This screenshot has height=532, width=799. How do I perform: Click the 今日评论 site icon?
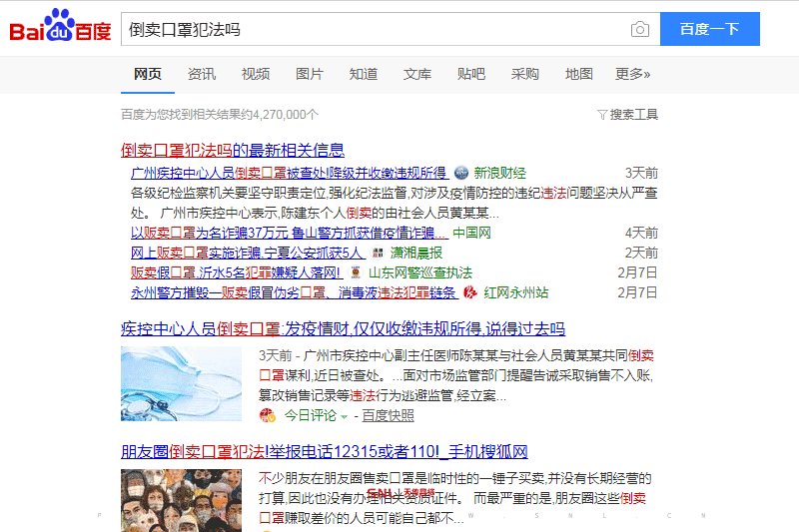[x=267, y=415]
